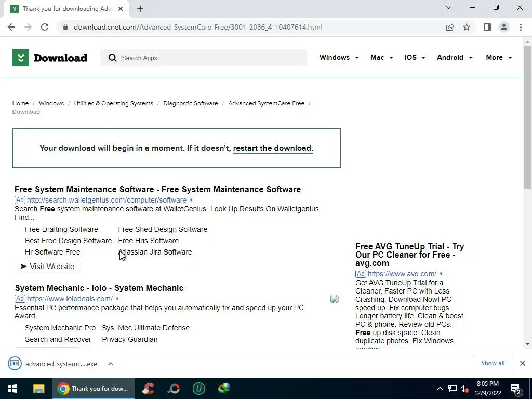This screenshot has width=532, height=399.
Task: Open a new browser tab
Action: pyautogui.click(x=140, y=9)
